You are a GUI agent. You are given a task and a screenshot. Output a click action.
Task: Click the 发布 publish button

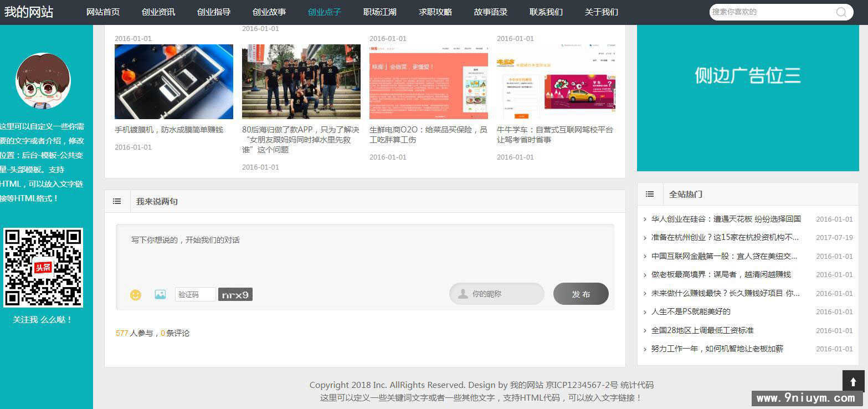point(581,294)
